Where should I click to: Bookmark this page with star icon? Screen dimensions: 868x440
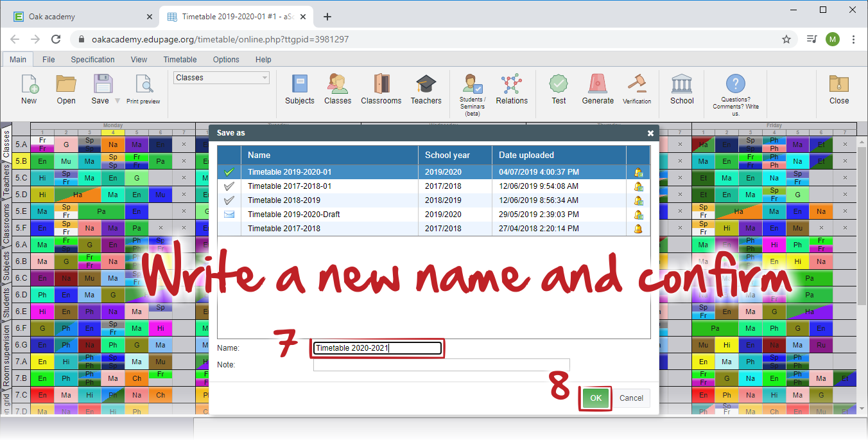click(786, 39)
